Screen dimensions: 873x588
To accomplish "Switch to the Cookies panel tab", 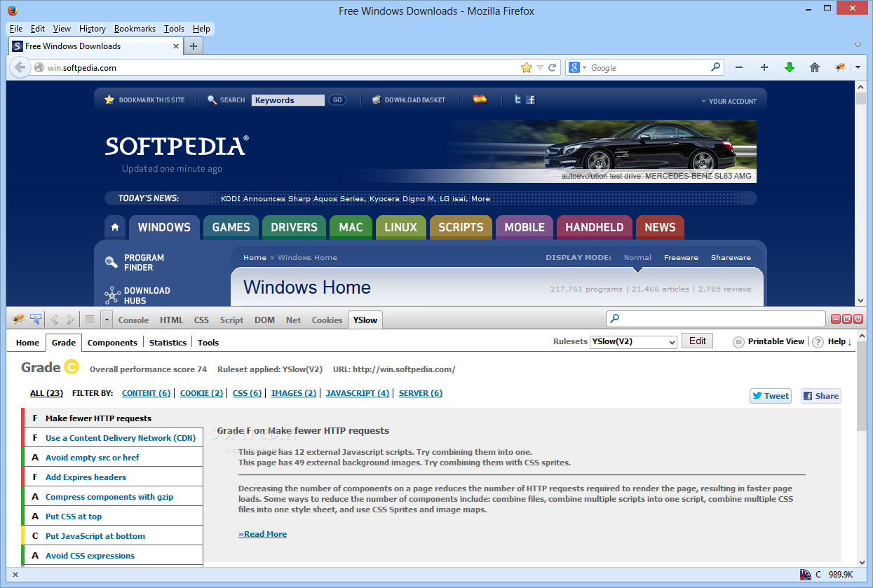I will click(327, 320).
